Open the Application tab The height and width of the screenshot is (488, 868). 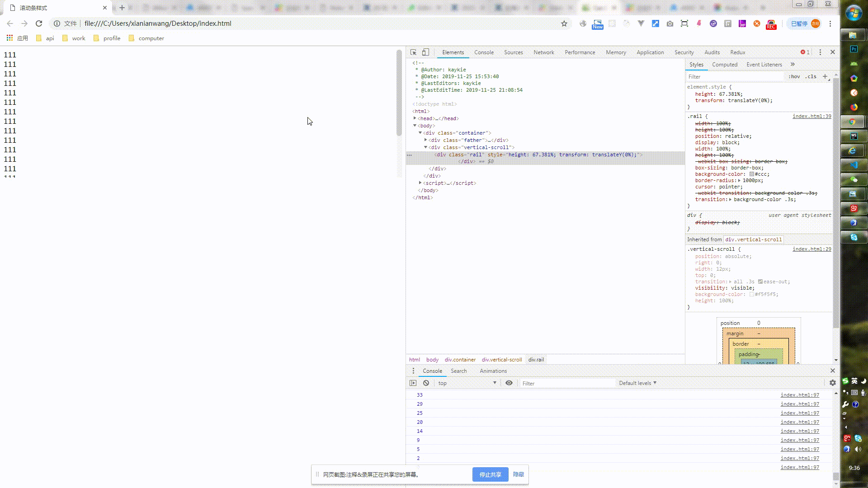(x=650, y=52)
